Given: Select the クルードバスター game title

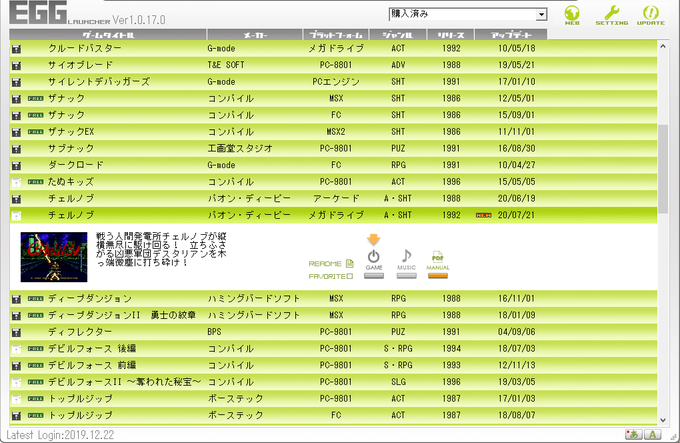Looking at the screenshot, I should (85, 48).
